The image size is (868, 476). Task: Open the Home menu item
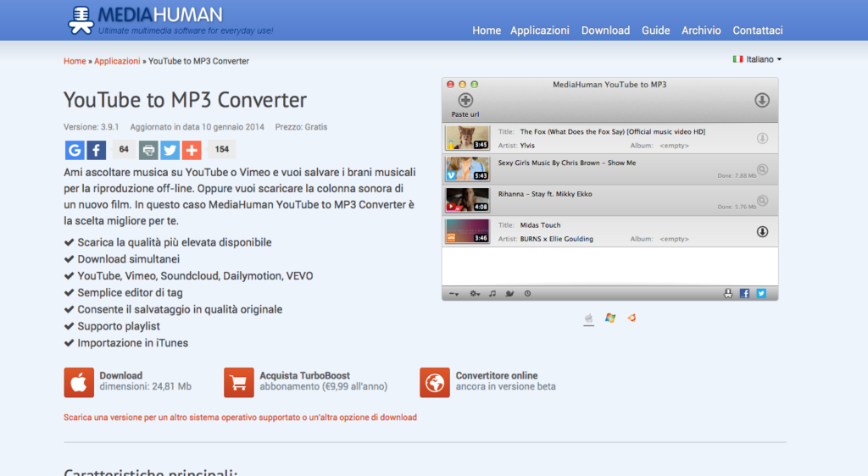point(487,30)
